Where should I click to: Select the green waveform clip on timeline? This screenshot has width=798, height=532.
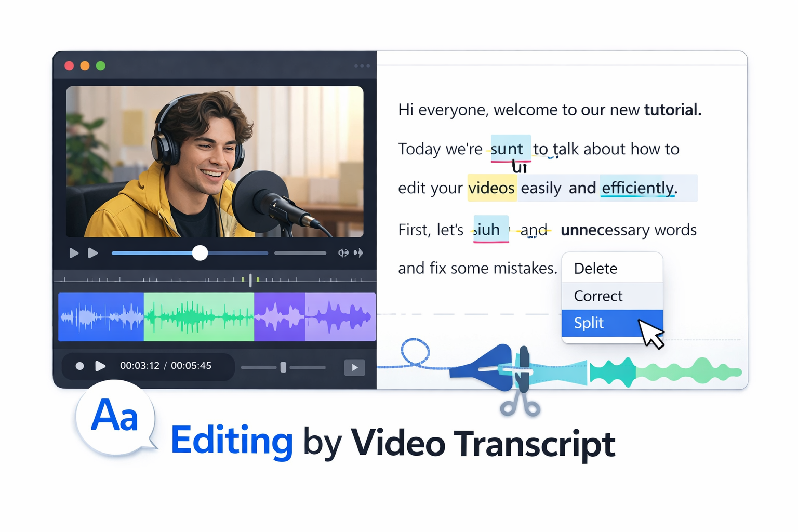tap(198, 317)
